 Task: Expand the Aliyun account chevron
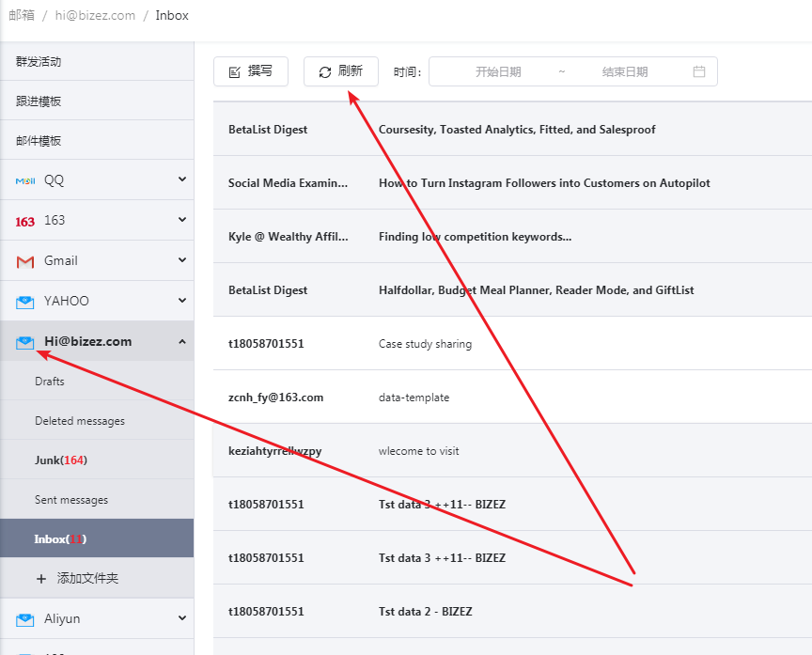coord(182,617)
